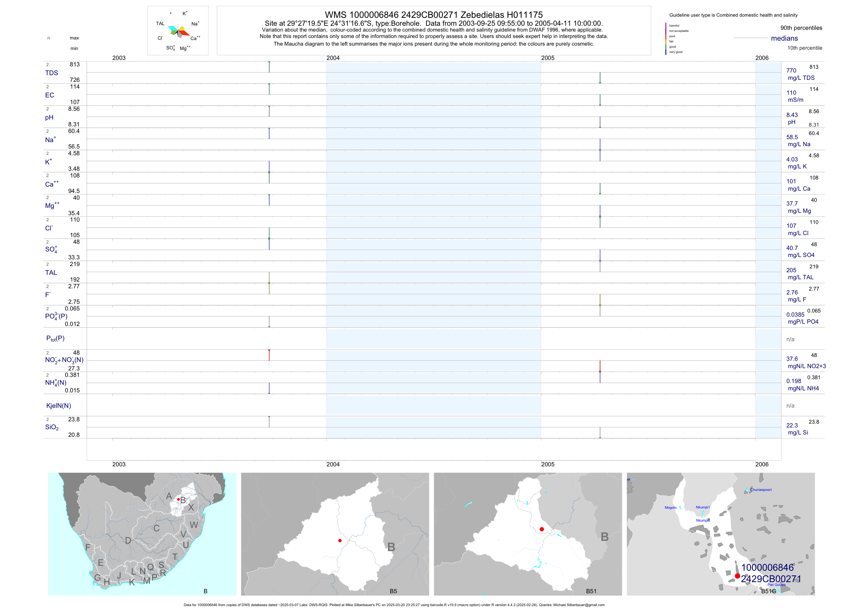Open the B5 region map thumbnail
Screen dimensions: 868x614
(335, 534)
